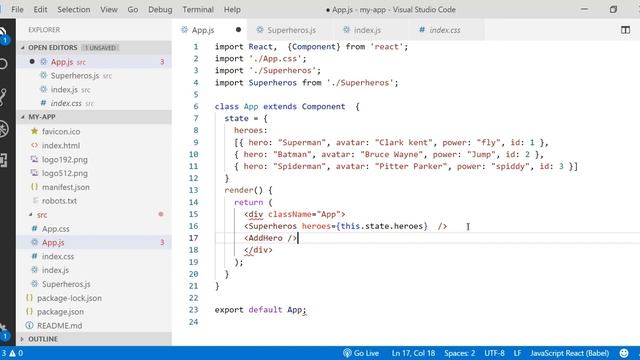This screenshot has width=640, height=360.
Task: Click 'class App extends Component' line
Action: tap(287, 107)
